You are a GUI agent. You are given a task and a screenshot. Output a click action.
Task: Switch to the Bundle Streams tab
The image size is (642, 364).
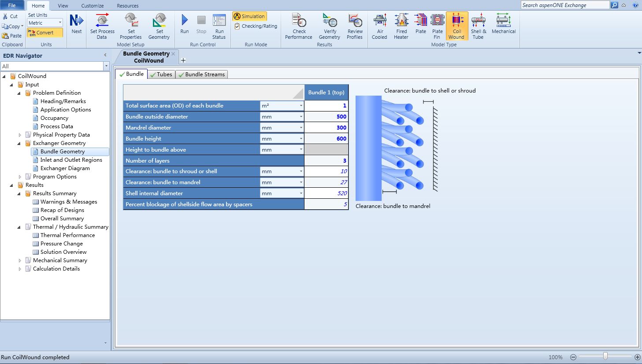point(201,74)
